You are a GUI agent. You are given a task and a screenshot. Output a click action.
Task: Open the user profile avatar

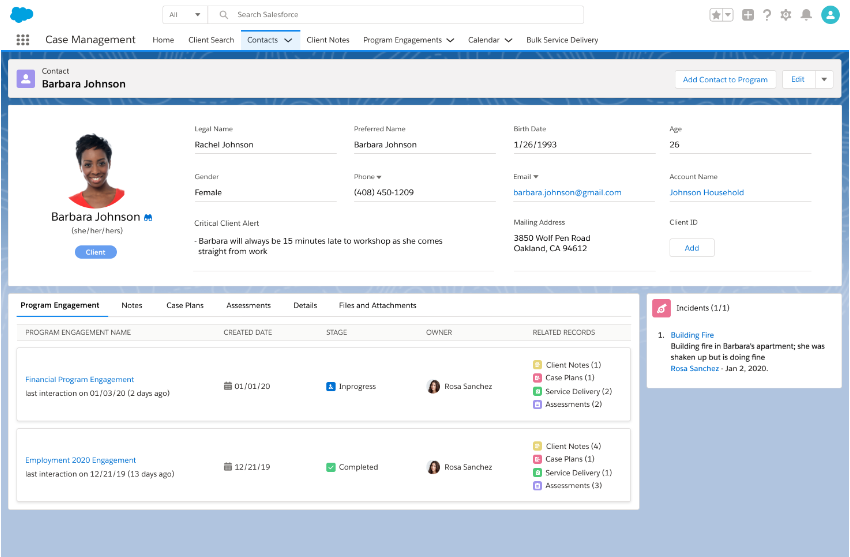830,15
